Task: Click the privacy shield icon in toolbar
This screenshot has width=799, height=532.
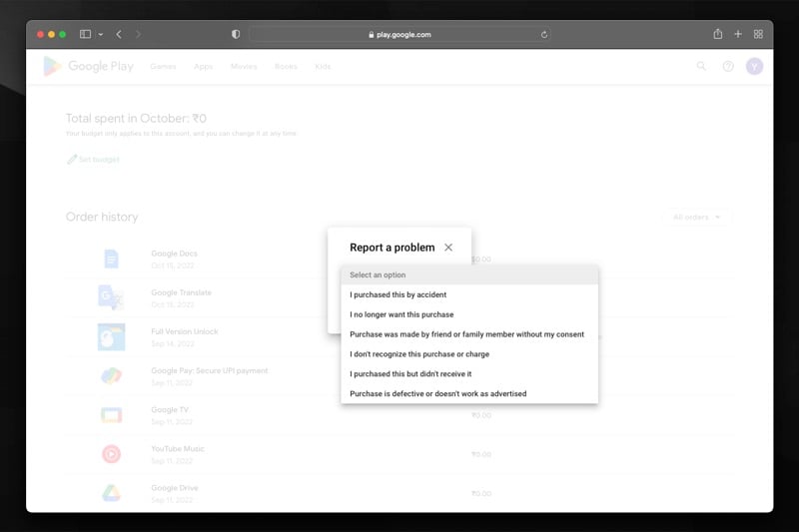Action: [x=236, y=34]
